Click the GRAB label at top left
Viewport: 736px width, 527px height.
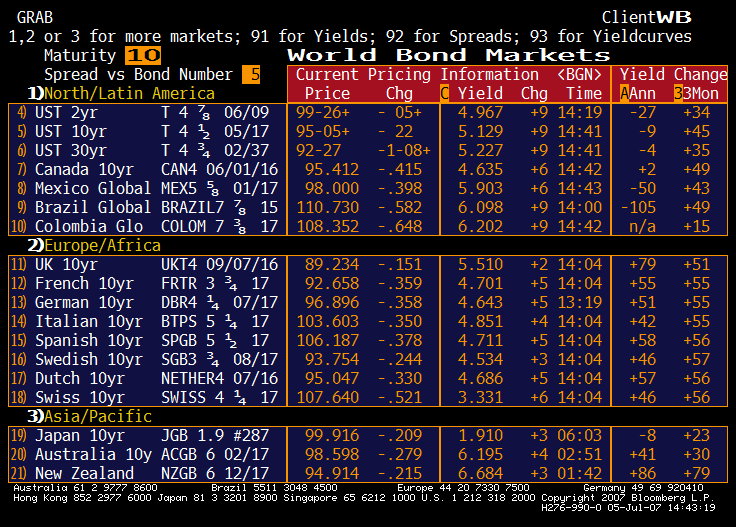35,17
